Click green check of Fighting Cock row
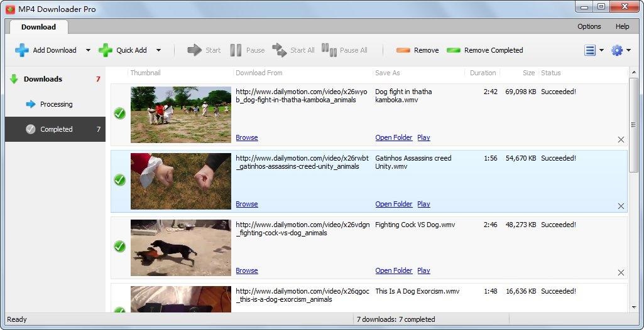 [119, 246]
